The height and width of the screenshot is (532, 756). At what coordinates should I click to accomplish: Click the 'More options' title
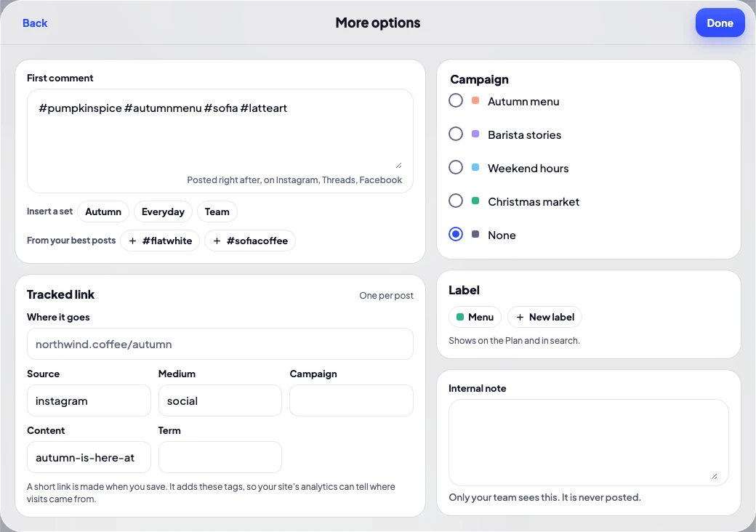coord(378,23)
